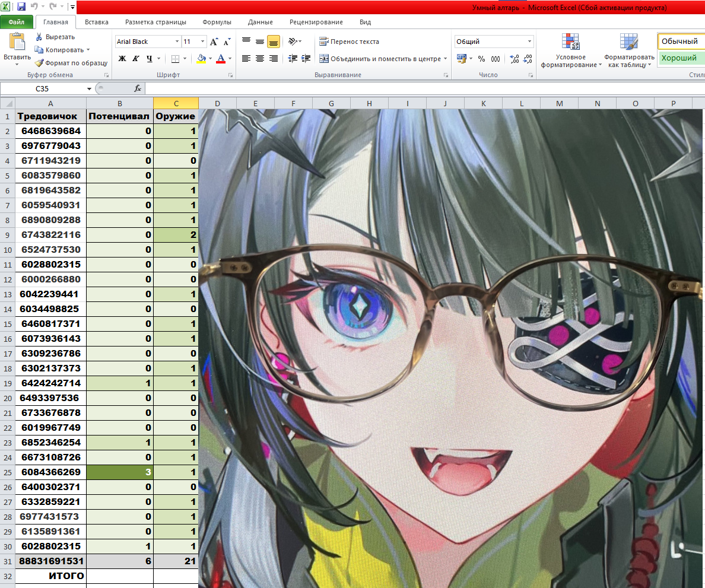Select the Обычный cell style
Image resolution: width=705 pixels, height=588 pixels.
coord(681,42)
